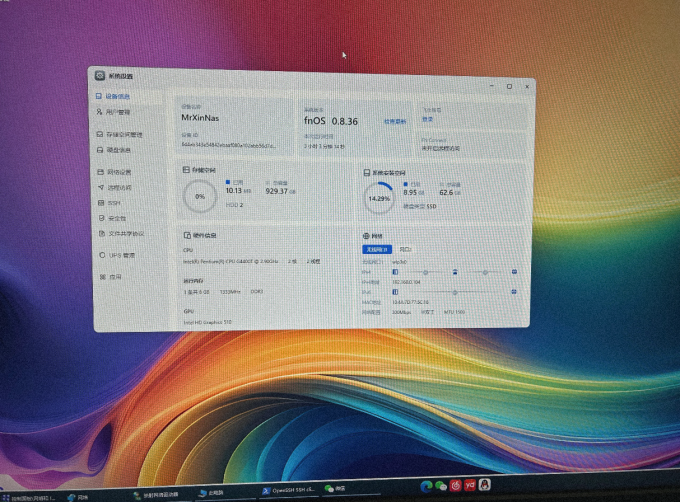Open 硬盘信息 disk info icon
680x502 pixels.
[x=100, y=150]
